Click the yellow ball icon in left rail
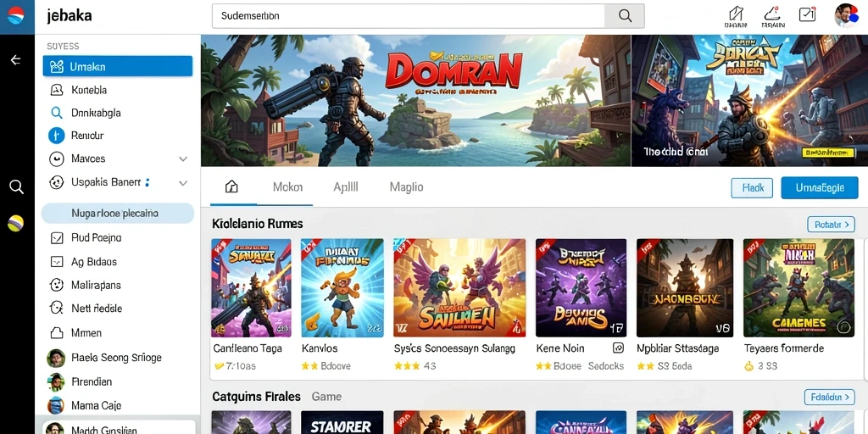Image resolution: width=868 pixels, height=434 pixels. pos(15,223)
